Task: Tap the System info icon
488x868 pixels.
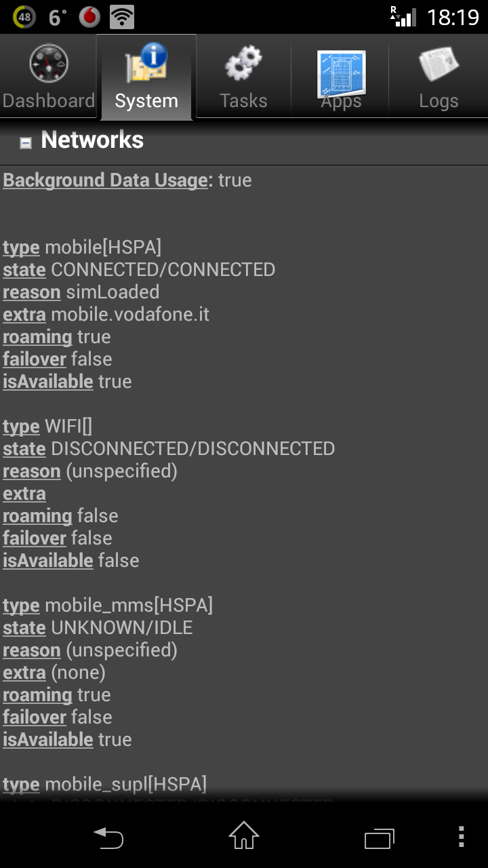Action: [146, 64]
